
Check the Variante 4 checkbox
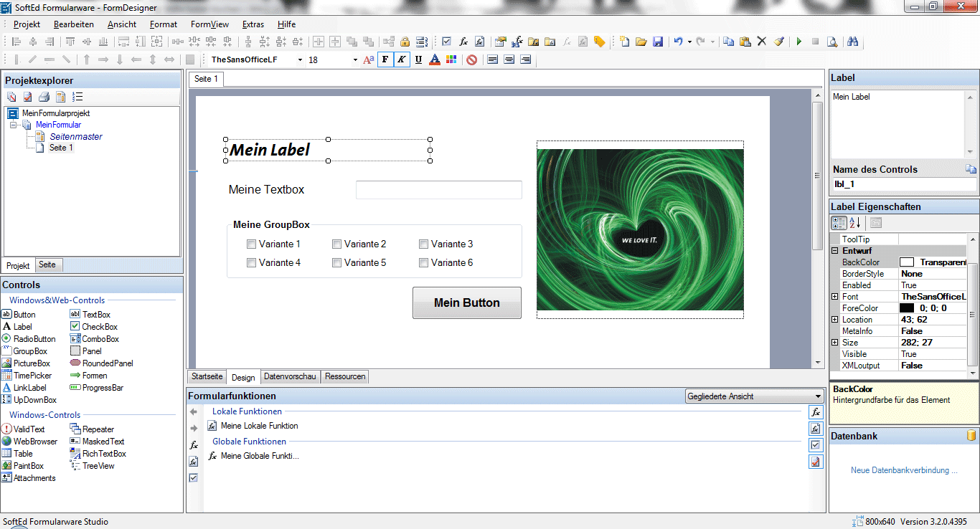(252, 262)
